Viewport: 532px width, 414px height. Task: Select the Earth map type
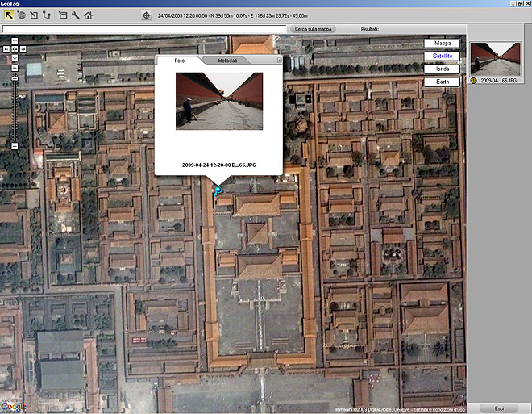(442, 82)
